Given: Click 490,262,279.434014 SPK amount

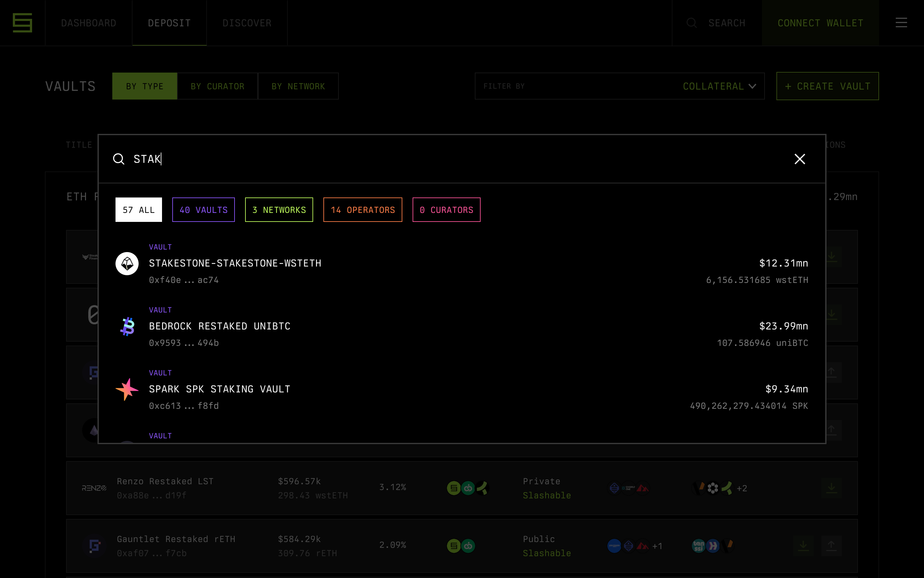Looking at the screenshot, I should [749, 406].
